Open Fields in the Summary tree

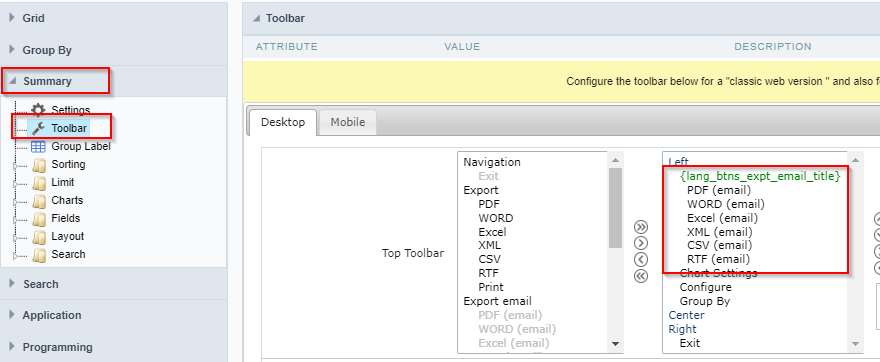pos(66,218)
